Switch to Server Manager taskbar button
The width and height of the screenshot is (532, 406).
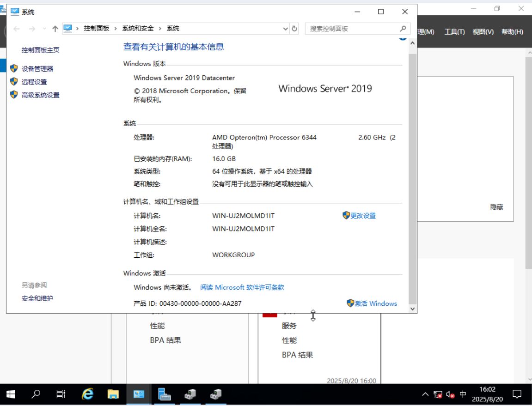[164, 394]
